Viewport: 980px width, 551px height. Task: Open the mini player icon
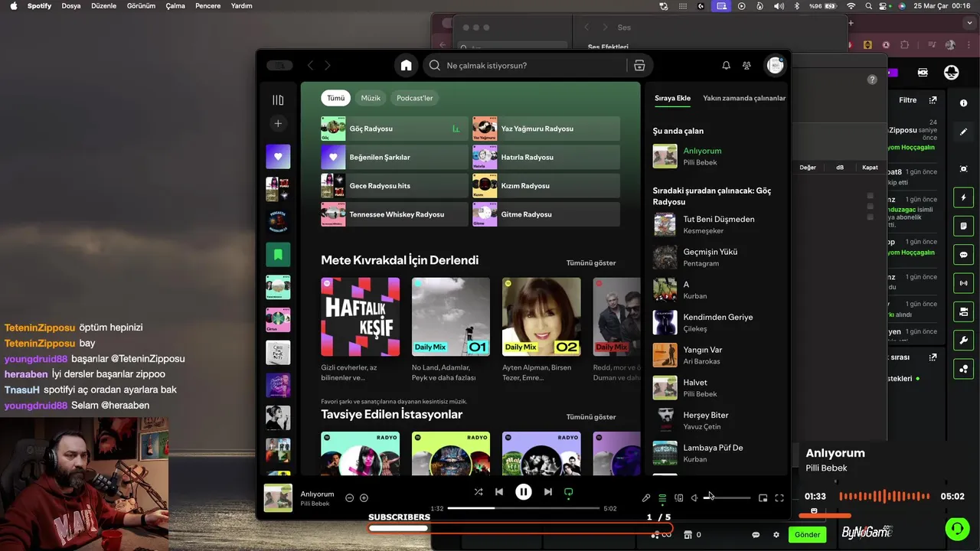pos(763,498)
